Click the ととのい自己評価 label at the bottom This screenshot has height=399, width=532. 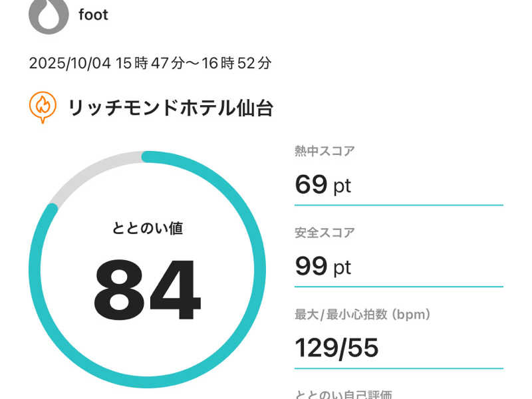click(x=348, y=393)
